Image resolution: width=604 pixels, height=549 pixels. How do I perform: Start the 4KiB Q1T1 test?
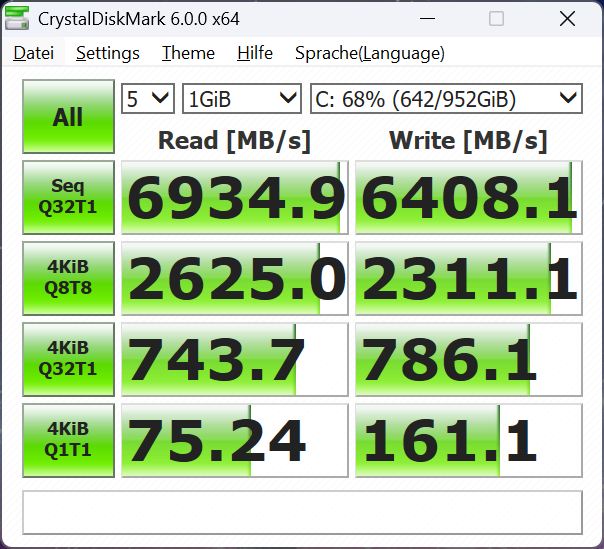(x=69, y=440)
